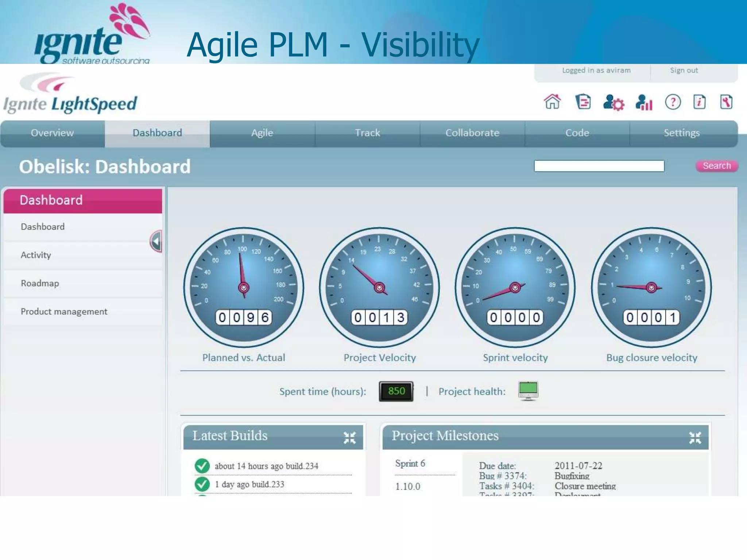Switch to the Code tab
The image size is (747, 560).
coord(577,133)
